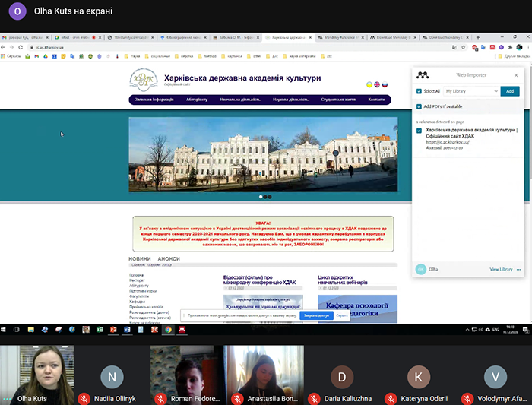The width and height of the screenshot is (532, 405).
Task: Select the first slideshow dot
Action: [x=261, y=197]
